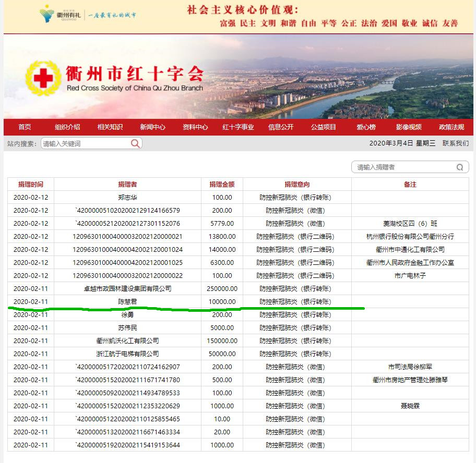Viewport: 476px width, 463px height.
Task: Select 信息公开 in the navigation bar
Action: [x=281, y=127]
